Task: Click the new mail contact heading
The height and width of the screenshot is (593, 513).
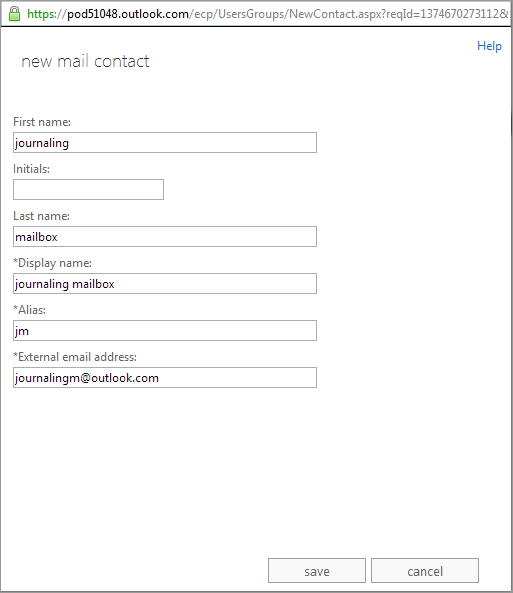Action: 85,61
